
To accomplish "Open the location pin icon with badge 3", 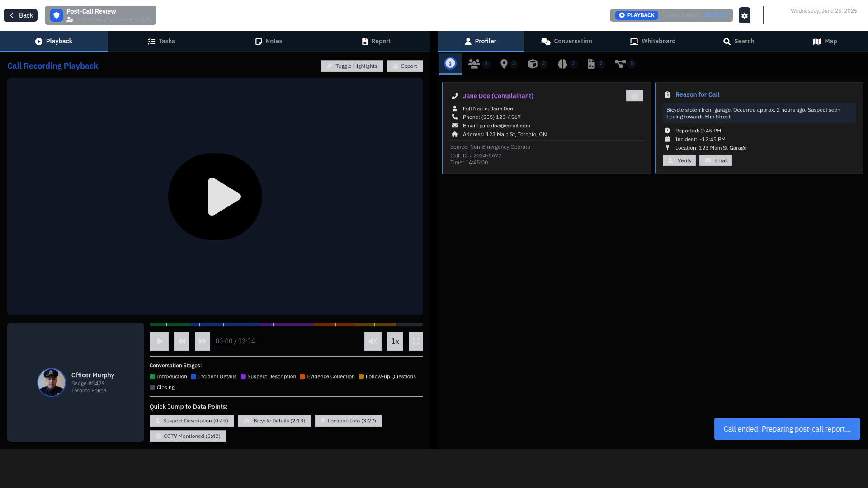I will (503, 64).
